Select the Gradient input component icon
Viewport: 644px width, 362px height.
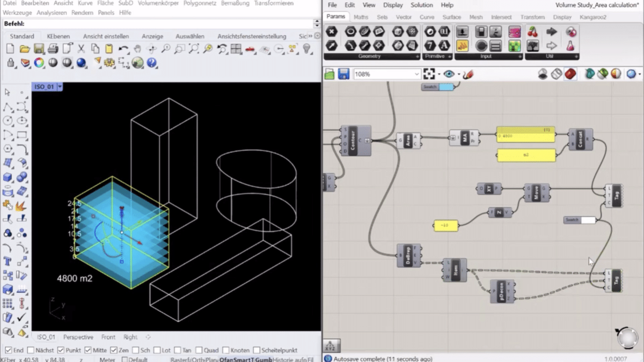click(515, 32)
